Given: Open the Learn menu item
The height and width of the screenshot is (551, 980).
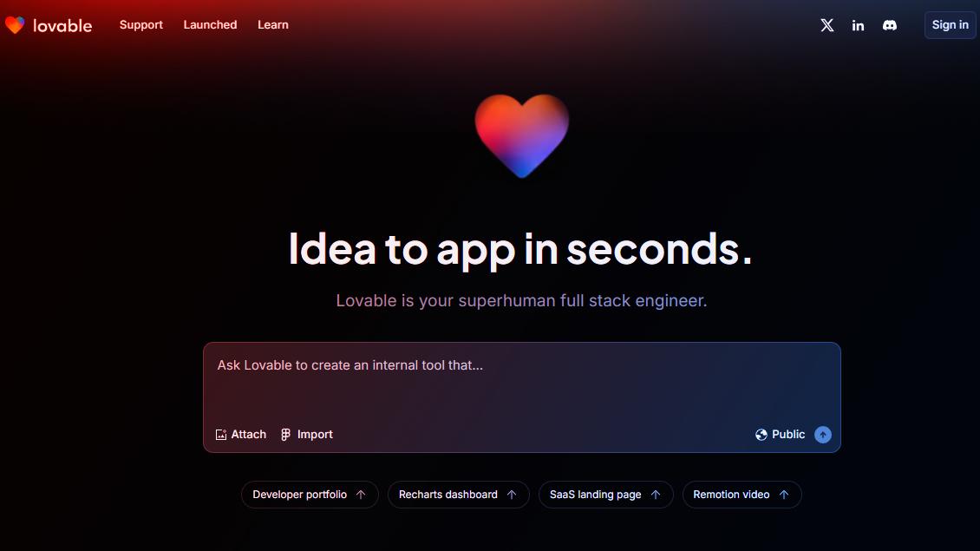Looking at the screenshot, I should tap(273, 25).
